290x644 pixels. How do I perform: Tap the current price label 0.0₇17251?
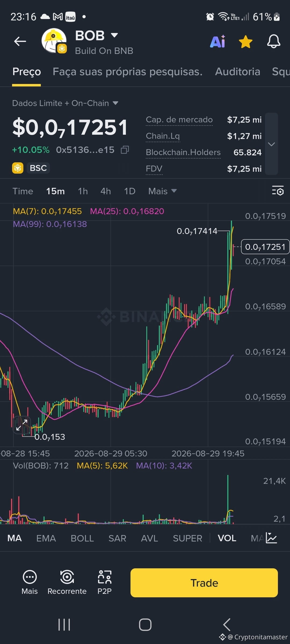click(x=265, y=247)
